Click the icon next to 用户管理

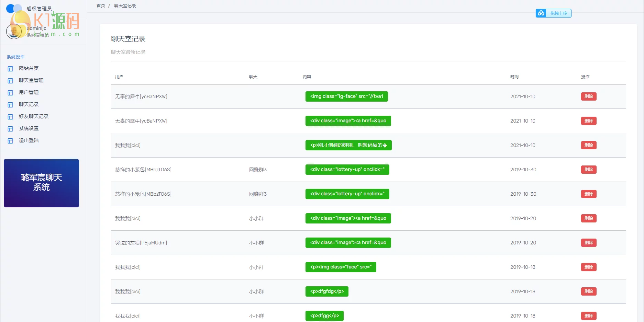click(10, 93)
